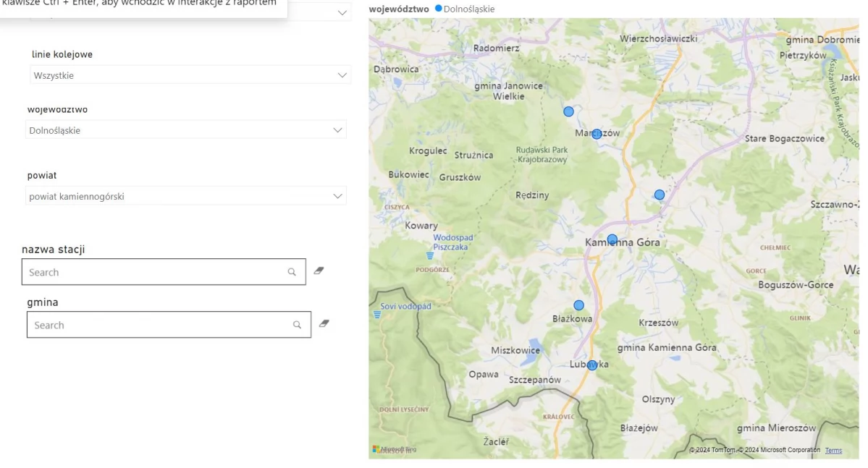Viewport: 868px width, 468px height.
Task: Click the Olszyny map label
Action: [658, 399]
